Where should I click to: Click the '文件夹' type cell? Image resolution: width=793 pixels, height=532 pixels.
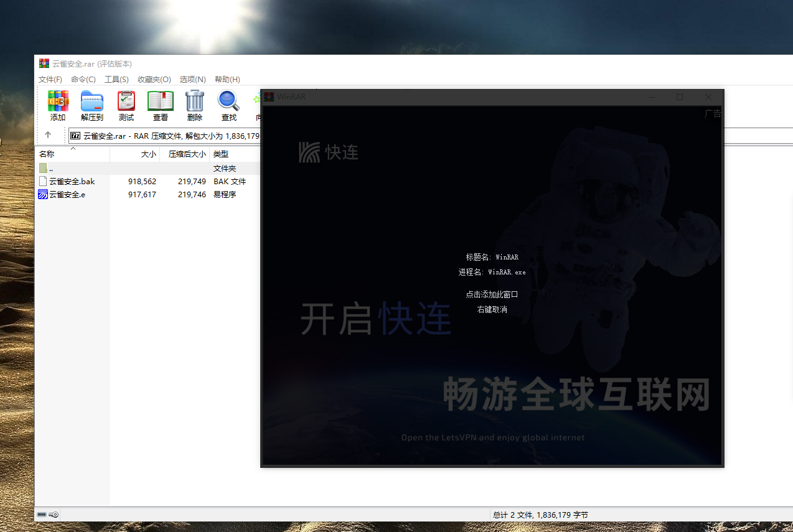[x=225, y=168]
